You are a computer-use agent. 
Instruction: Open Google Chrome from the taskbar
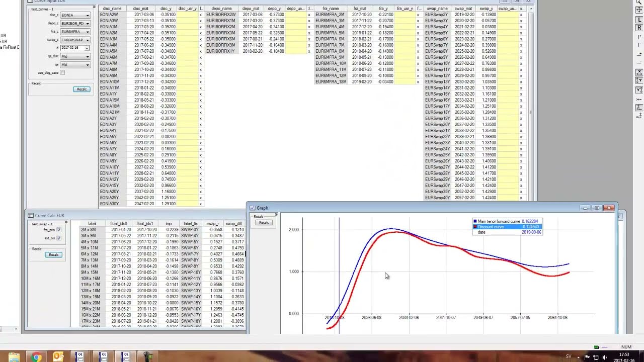coord(36,357)
